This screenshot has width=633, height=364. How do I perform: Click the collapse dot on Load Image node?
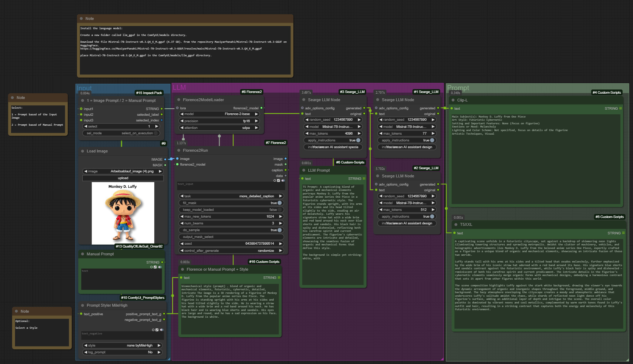coord(82,151)
